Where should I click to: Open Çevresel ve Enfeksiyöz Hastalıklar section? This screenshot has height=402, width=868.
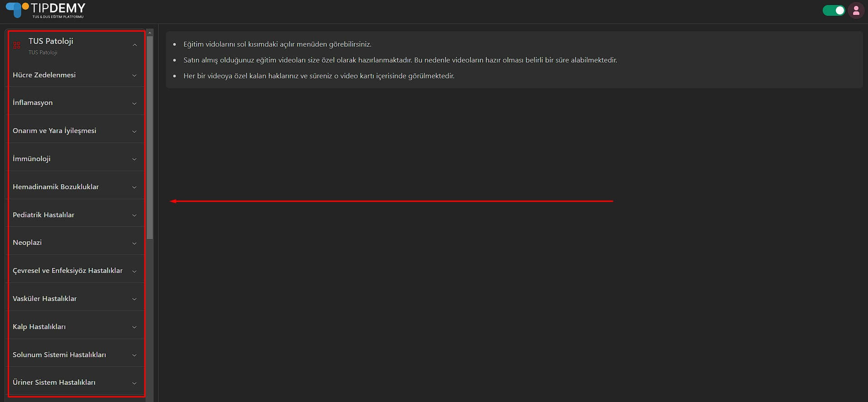pyautogui.click(x=68, y=271)
